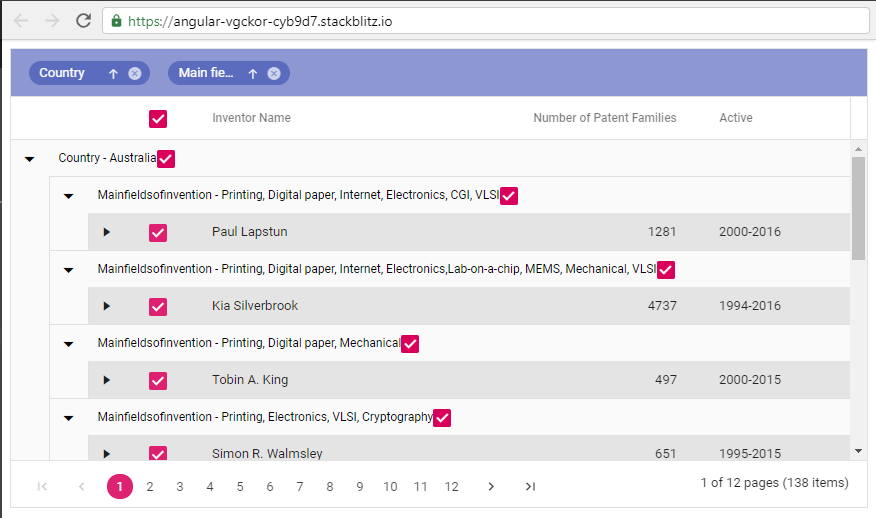This screenshot has height=518, width=876.
Task: Deselect the Kia Silverbrook row checkbox
Action: tap(158, 307)
